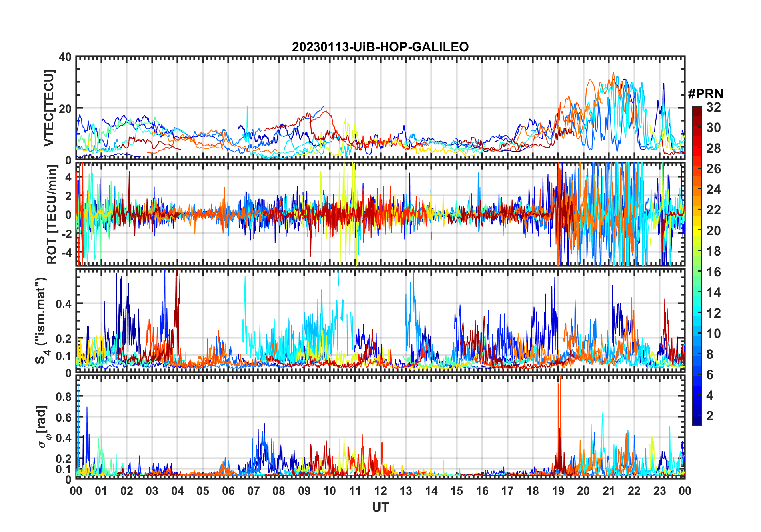Click x-axis tick label 23
761x532 pixels.
click(659, 491)
